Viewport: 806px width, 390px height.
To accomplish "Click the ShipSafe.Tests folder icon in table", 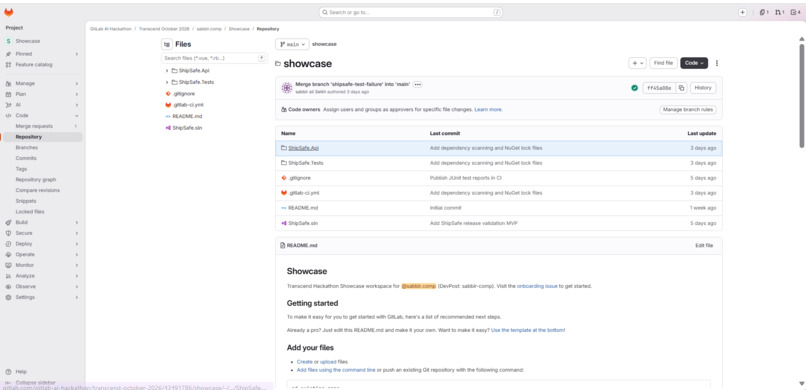I will (284, 163).
